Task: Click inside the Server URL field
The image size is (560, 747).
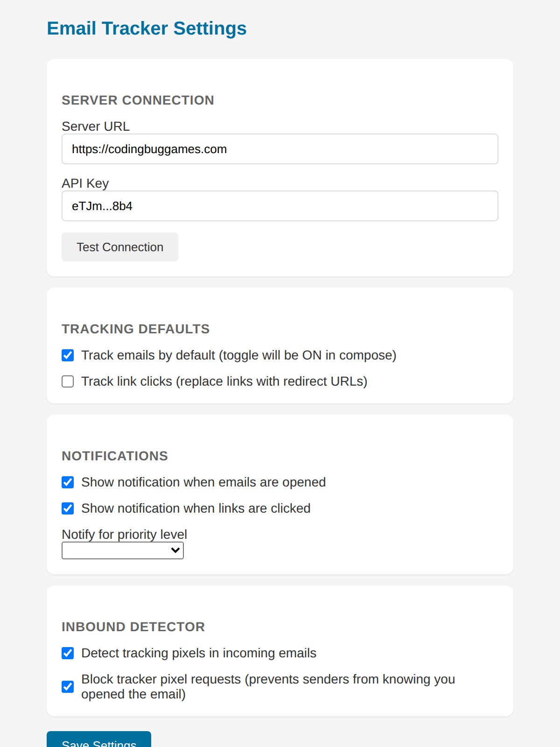Action: [280, 148]
